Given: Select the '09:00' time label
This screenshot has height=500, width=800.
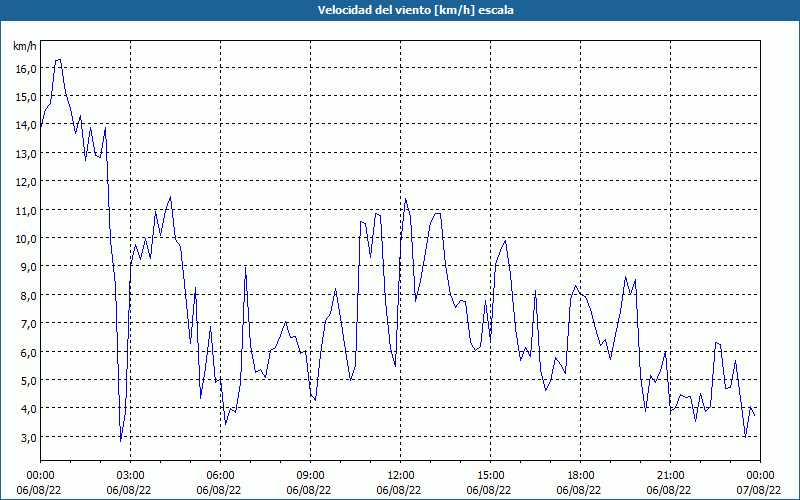Looking at the screenshot, I should (x=310, y=476).
